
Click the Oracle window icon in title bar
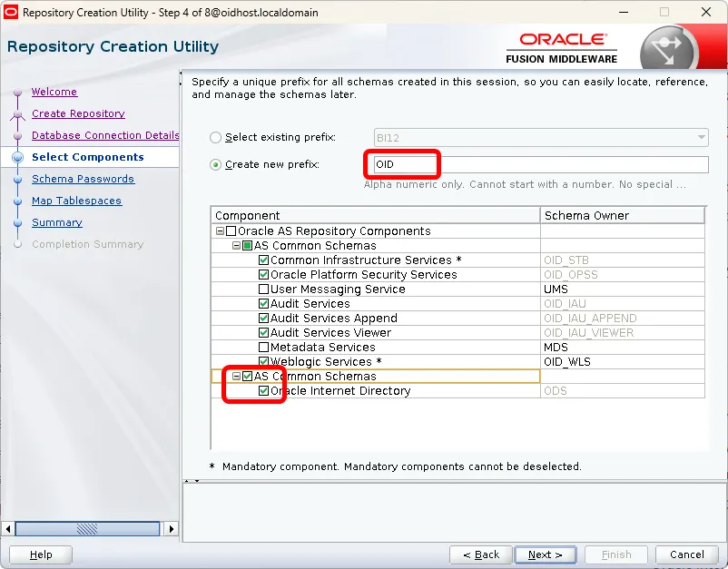[11, 12]
